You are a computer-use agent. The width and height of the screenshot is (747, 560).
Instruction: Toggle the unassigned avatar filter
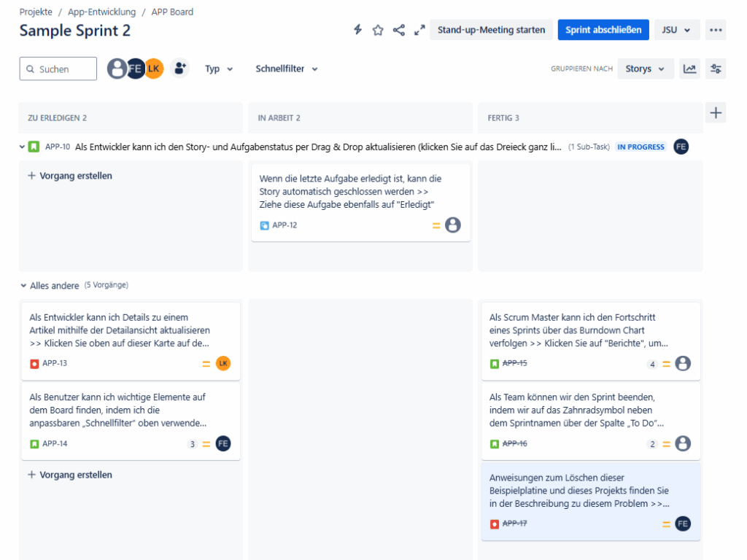pos(117,68)
